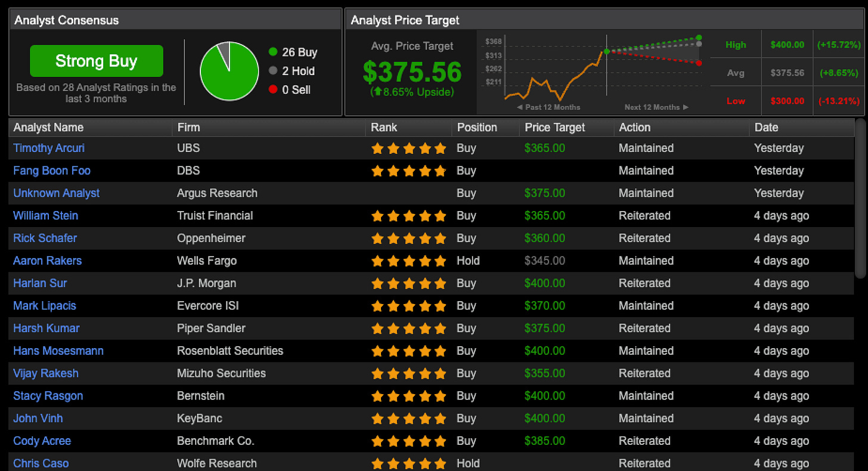Open Vijay Rakesh's analyst profile
The width and height of the screenshot is (868, 471).
pyautogui.click(x=46, y=373)
